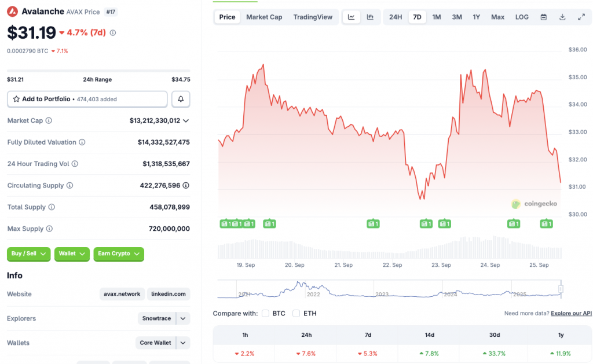Select the Max time range
593x364 pixels.
[x=497, y=17]
